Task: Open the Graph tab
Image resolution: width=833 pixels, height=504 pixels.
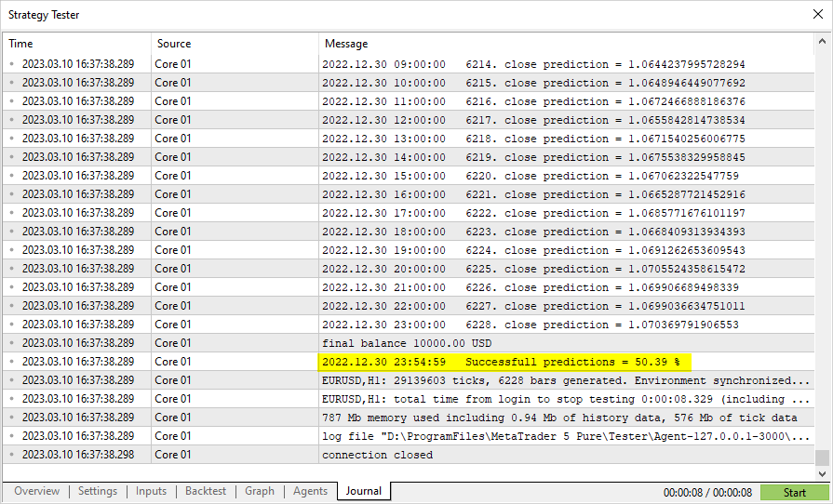Action: tap(260, 492)
